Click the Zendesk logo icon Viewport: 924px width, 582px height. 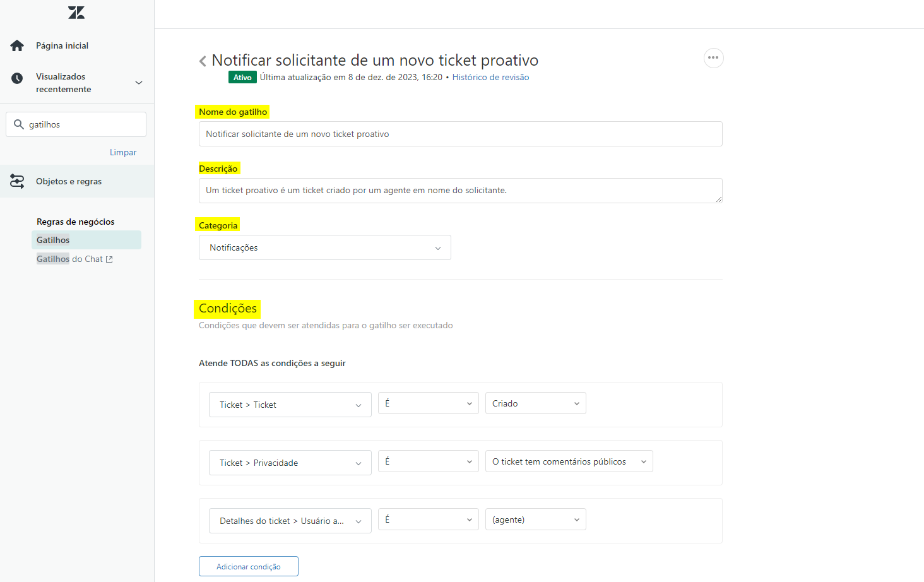pos(76,13)
